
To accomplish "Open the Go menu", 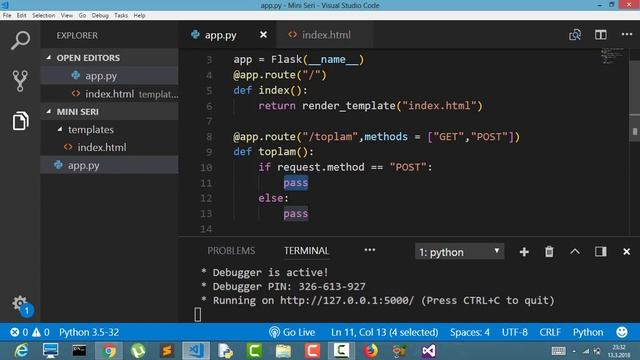I will [x=82, y=16].
